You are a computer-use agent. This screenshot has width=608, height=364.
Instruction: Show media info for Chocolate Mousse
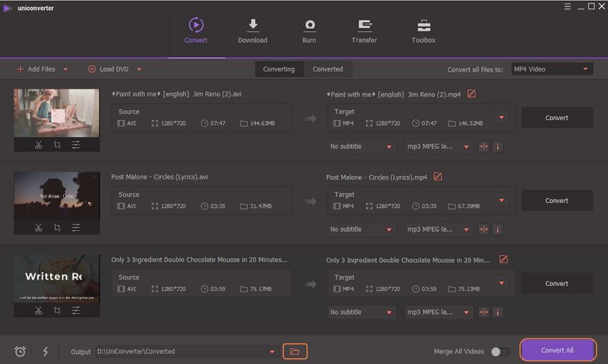tap(498, 313)
